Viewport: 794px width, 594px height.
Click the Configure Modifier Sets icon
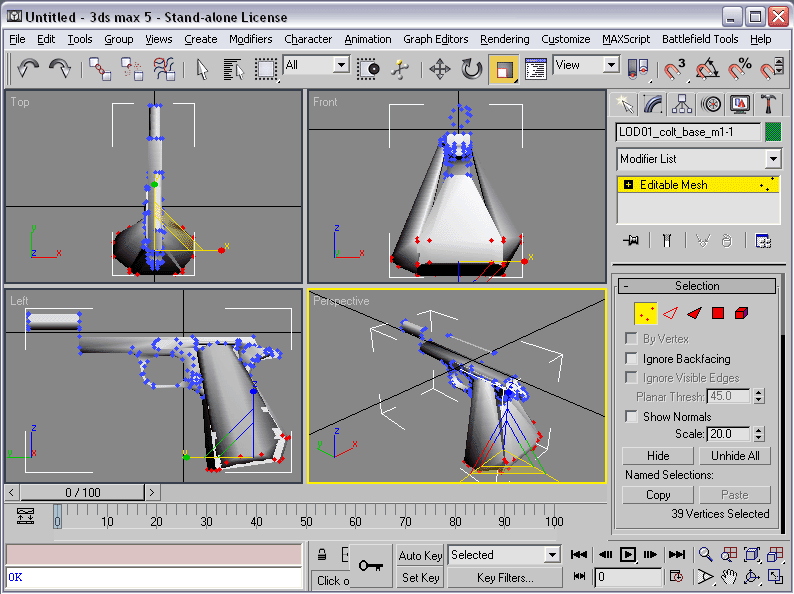tap(763, 241)
